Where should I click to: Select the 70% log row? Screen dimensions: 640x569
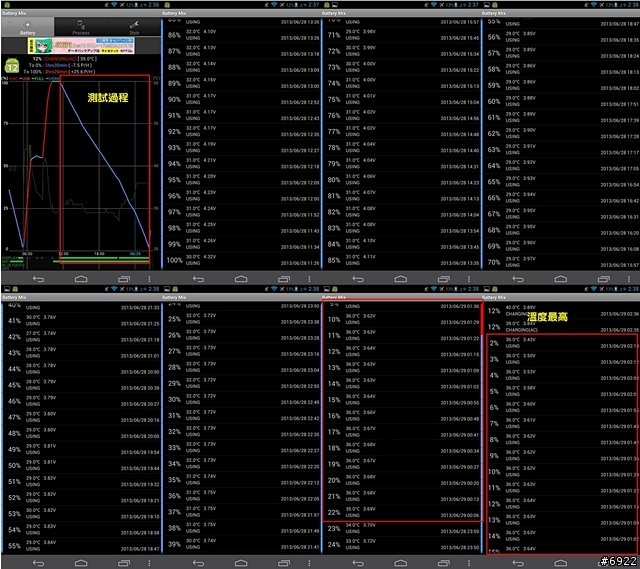pyautogui.click(x=562, y=262)
